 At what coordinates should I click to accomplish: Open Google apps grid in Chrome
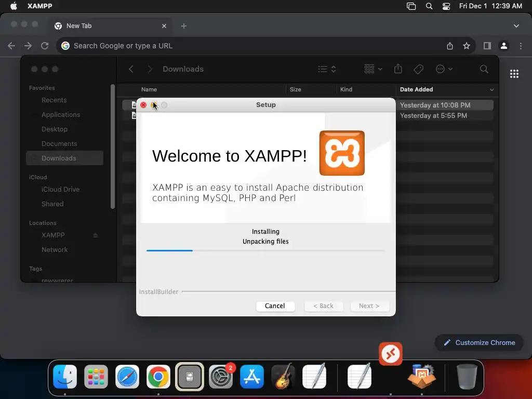pos(514,74)
